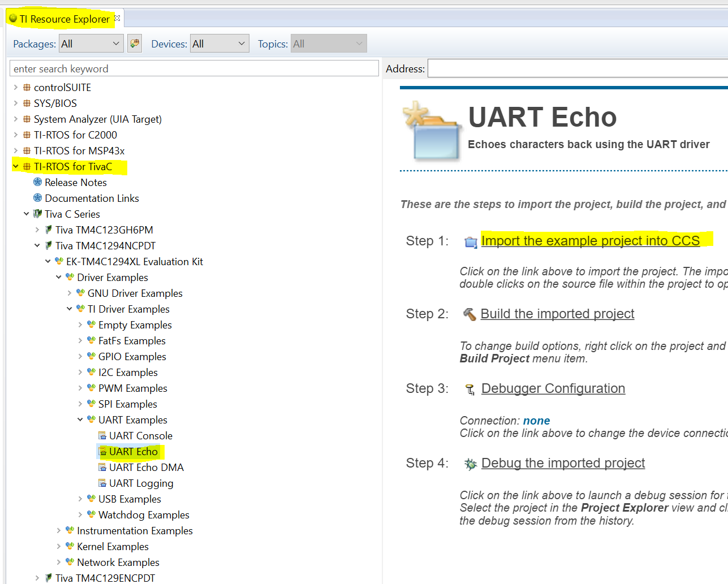Click the UART Logging project icon
This screenshot has width=728, height=584.
[102, 483]
